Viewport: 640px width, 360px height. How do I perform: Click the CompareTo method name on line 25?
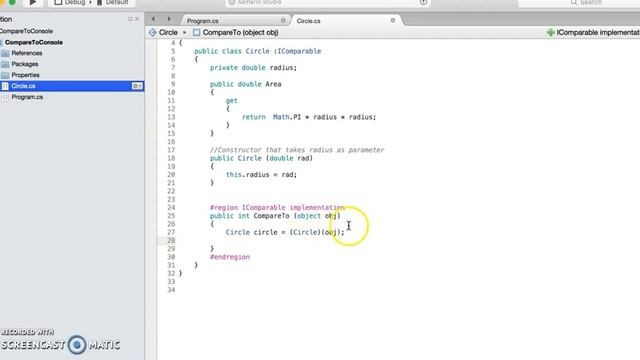pyautogui.click(x=271, y=216)
